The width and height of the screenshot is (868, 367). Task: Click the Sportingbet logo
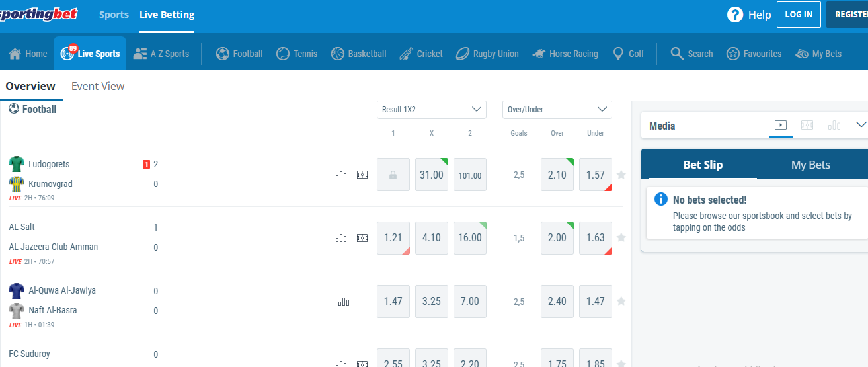(x=38, y=14)
